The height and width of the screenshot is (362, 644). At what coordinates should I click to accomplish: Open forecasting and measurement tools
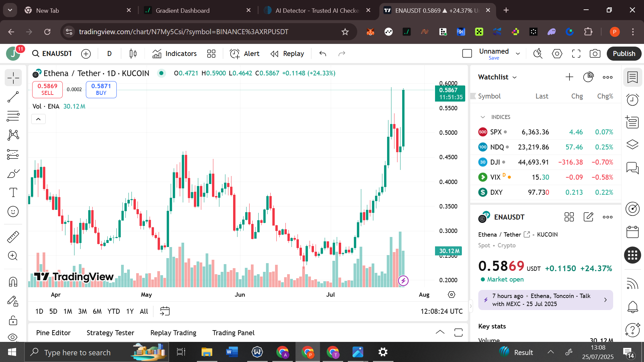click(13, 154)
